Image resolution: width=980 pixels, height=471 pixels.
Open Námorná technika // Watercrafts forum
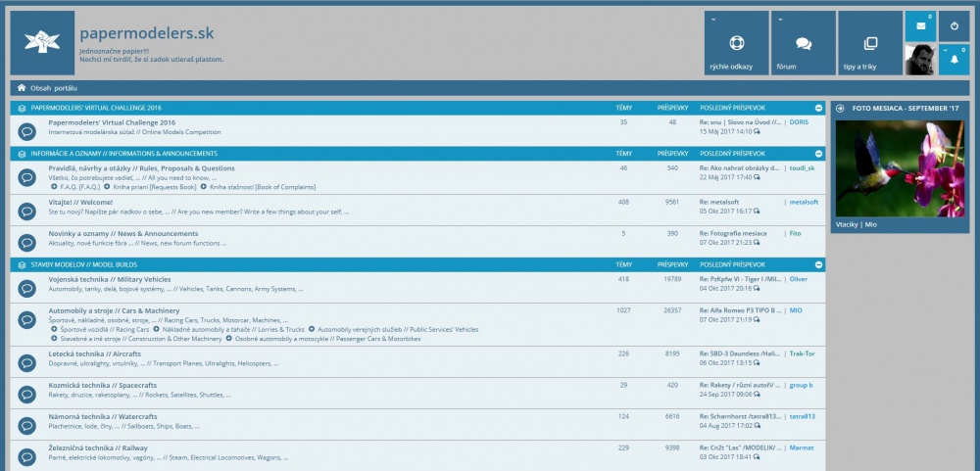[103, 416]
